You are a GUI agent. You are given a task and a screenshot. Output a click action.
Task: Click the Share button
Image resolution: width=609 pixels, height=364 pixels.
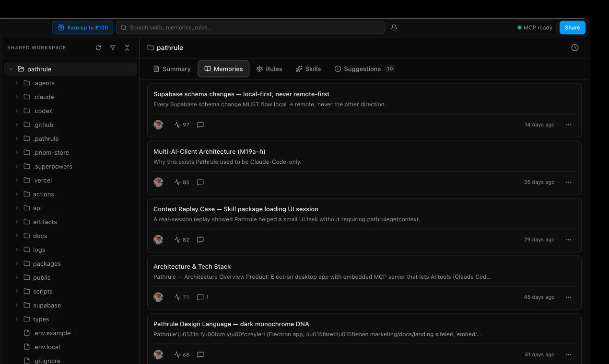point(572,28)
